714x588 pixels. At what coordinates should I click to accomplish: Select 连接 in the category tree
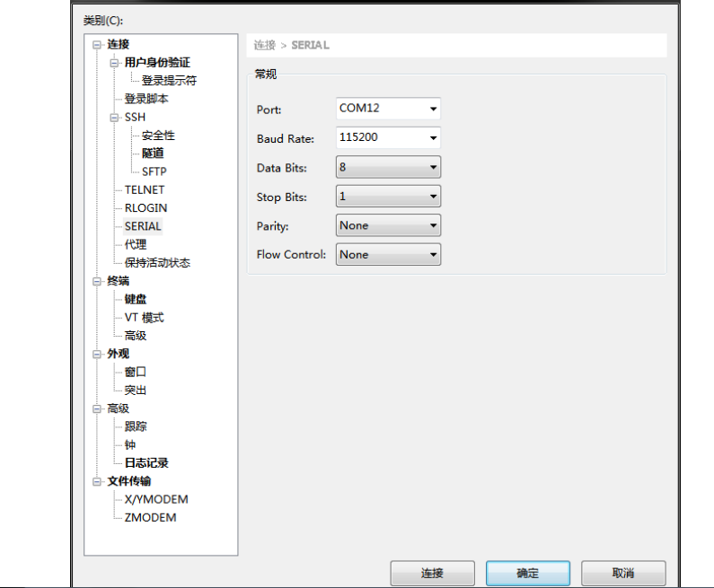[x=119, y=45]
